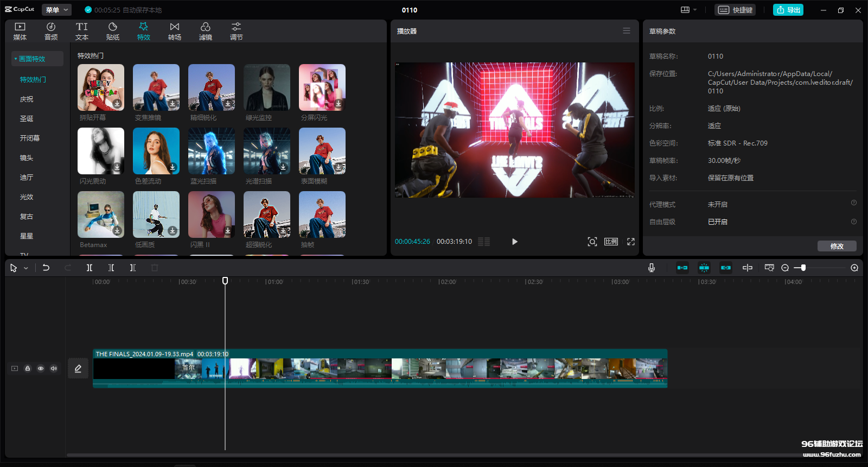Open the 菜单 dropdown menu
Screen dimensions: 868x467
56,10
